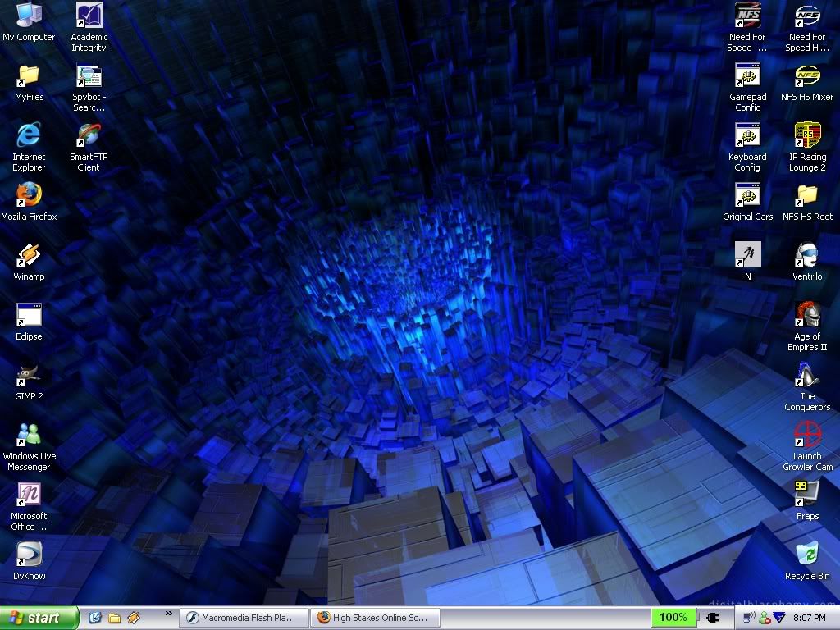Click the Keyboard Config desktop icon

pyautogui.click(x=747, y=147)
